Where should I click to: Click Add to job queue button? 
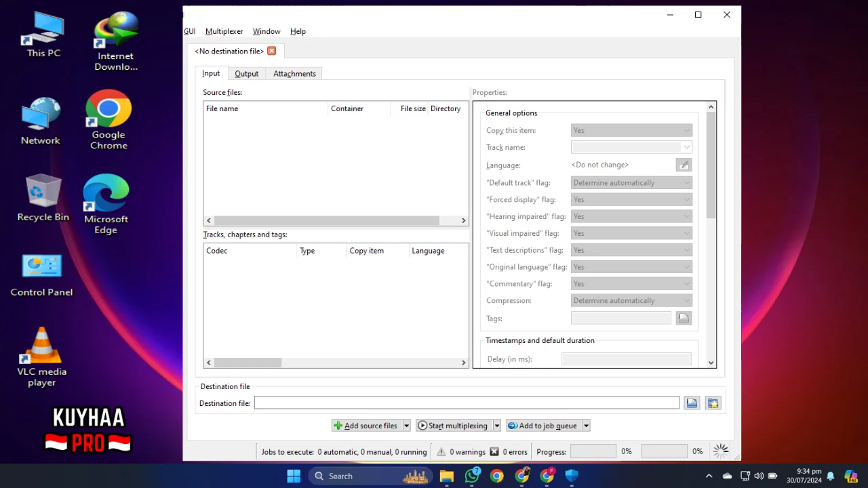coord(543,426)
